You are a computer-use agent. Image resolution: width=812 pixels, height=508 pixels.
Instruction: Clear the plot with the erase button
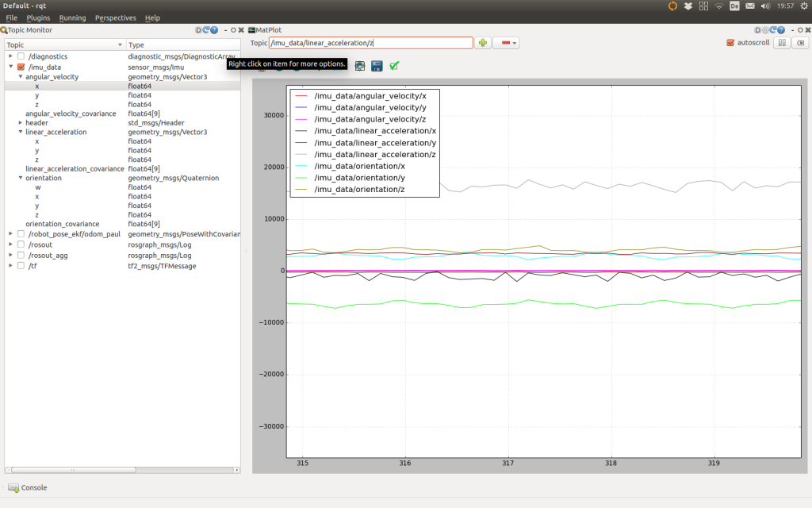[801, 43]
